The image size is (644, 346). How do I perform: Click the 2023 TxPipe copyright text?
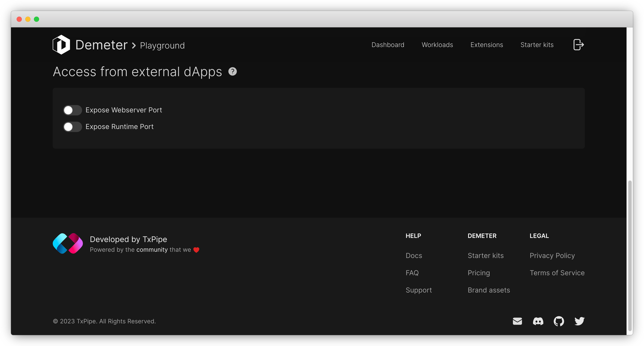click(104, 322)
